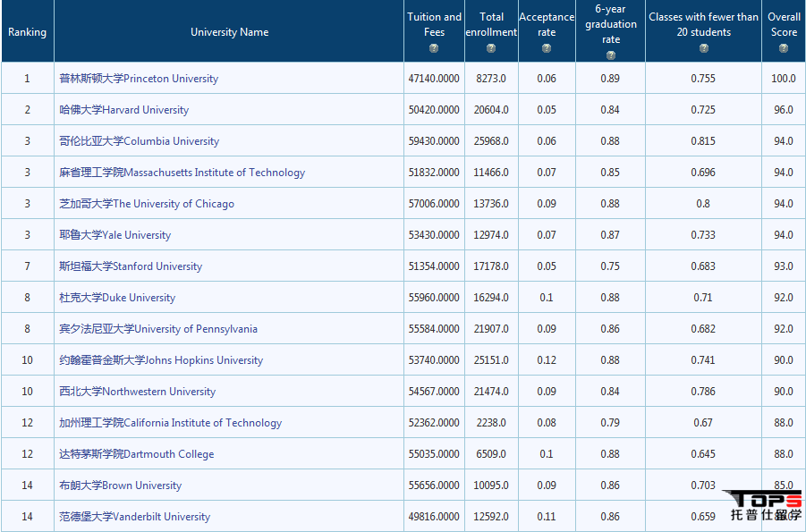Click the 6-year graduation rate header text

pyautogui.click(x=611, y=24)
